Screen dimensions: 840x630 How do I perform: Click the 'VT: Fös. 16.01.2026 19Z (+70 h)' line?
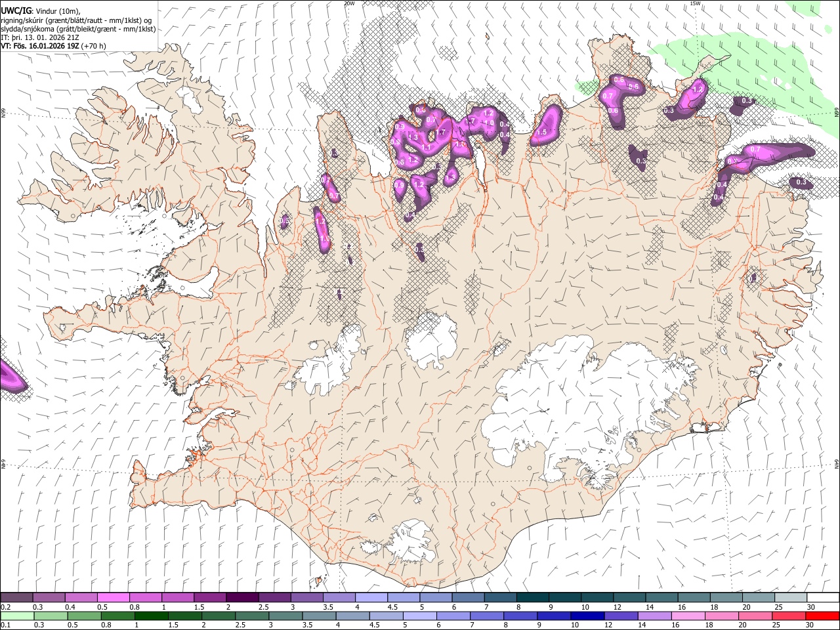coord(53,47)
